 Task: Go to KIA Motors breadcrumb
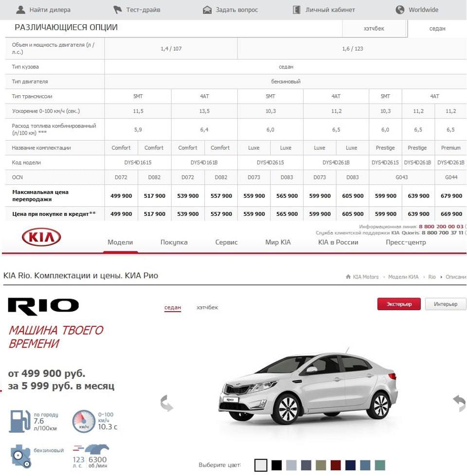366,277
